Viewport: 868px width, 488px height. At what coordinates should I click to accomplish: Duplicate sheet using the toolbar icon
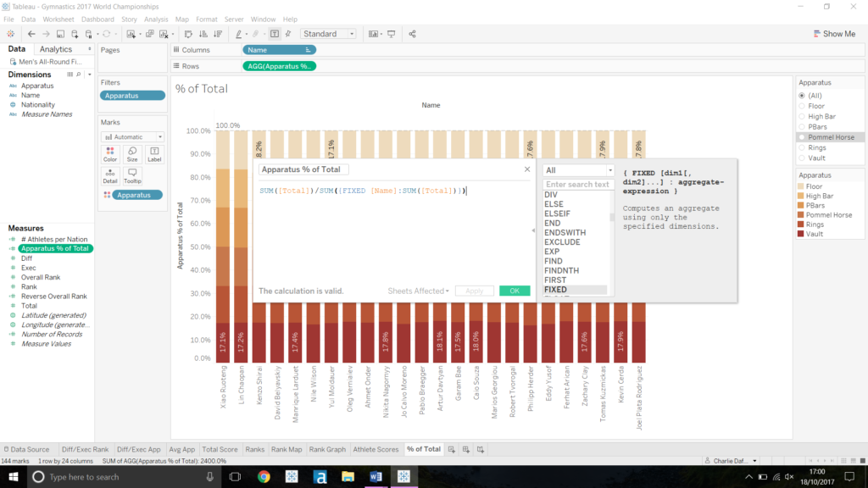point(149,34)
